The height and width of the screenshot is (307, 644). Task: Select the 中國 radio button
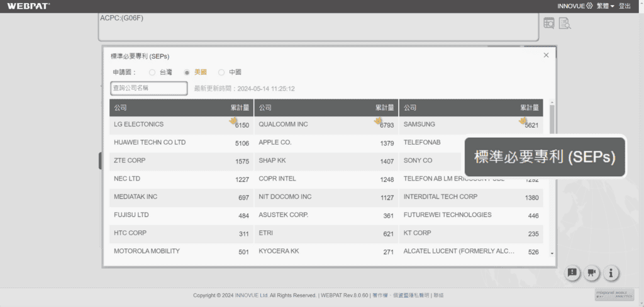point(221,72)
